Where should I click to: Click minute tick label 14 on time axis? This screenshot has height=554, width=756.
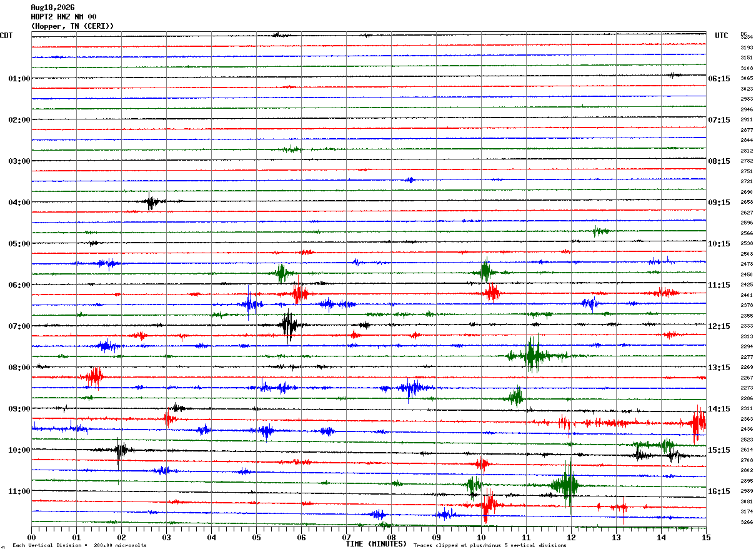coord(661,537)
